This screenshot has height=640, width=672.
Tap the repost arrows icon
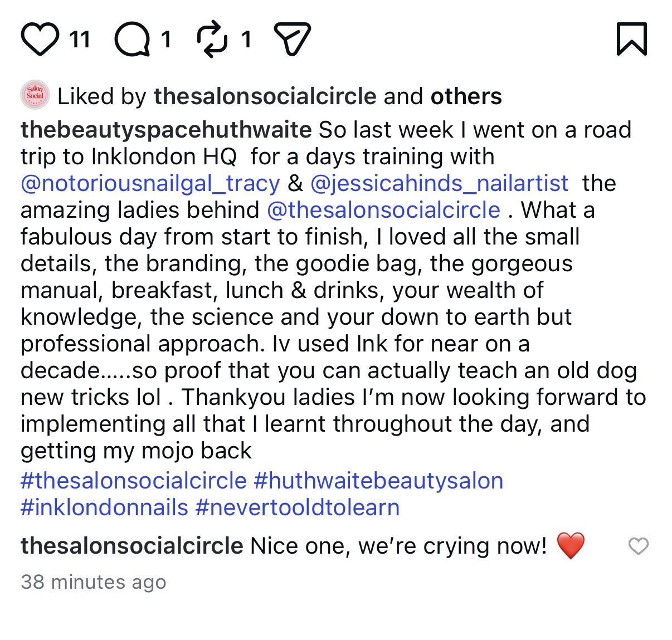pos(215,40)
